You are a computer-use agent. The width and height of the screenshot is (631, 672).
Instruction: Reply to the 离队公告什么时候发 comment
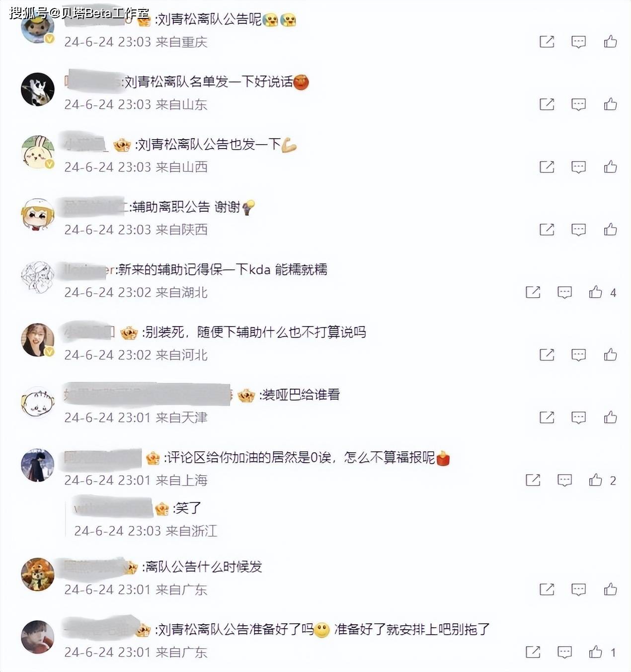tap(578, 589)
